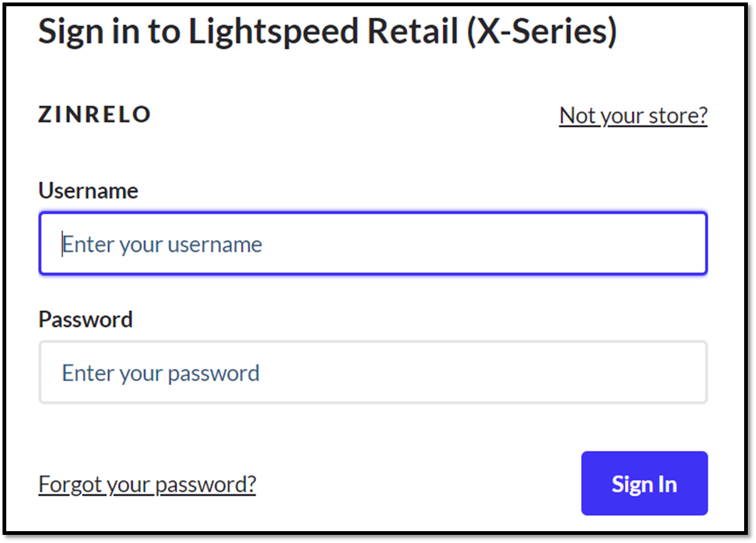Start password recovery via the forgot link
Image resolution: width=756 pixels, height=543 pixels.
pyautogui.click(x=147, y=484)
